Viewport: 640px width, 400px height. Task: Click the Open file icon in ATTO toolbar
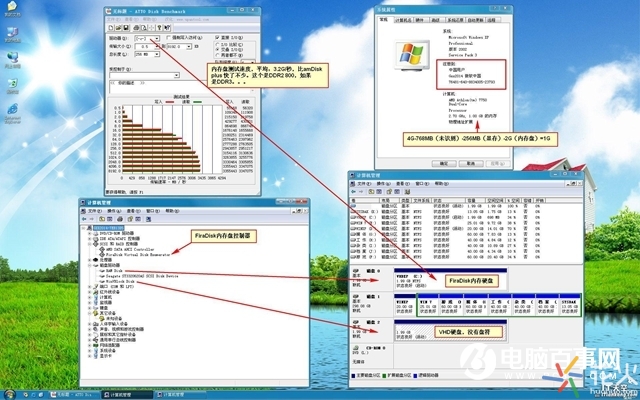pos(118,27)
